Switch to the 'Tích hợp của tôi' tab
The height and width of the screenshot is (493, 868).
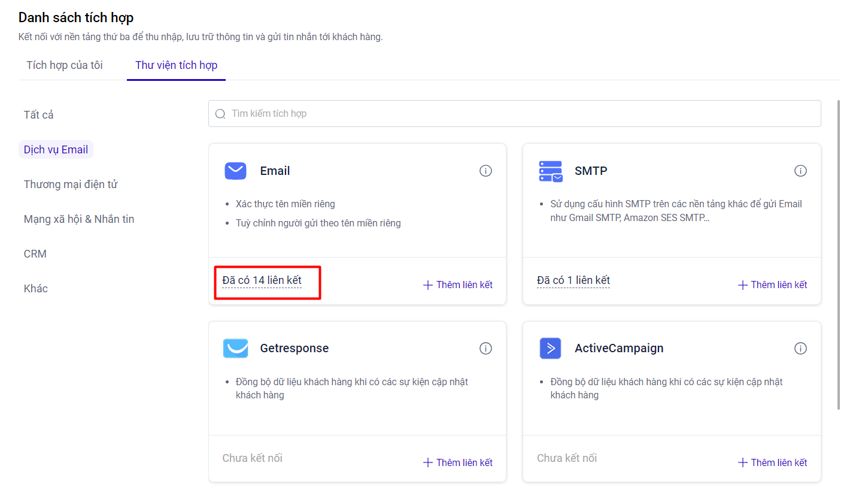tap(65, 65)
